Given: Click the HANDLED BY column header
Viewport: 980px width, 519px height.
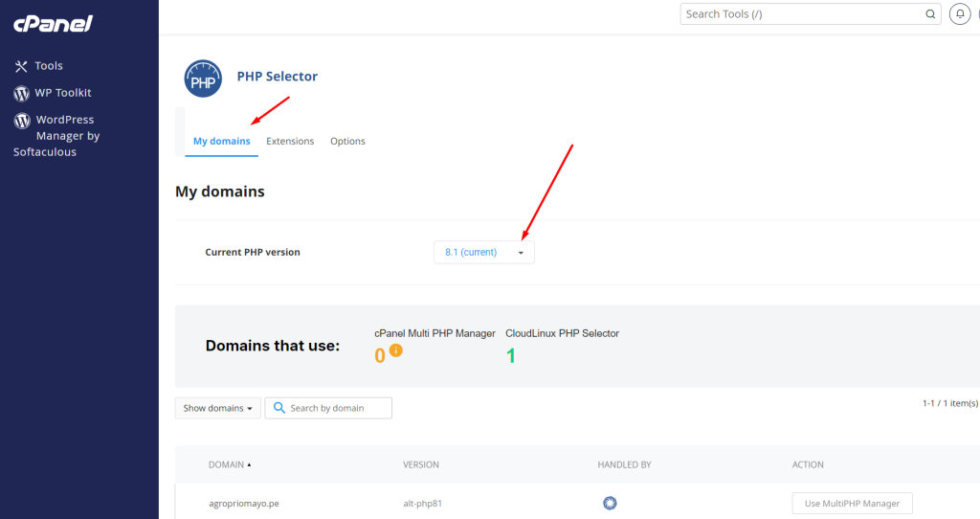Looking at the screenshot, I should click(624, 464).
